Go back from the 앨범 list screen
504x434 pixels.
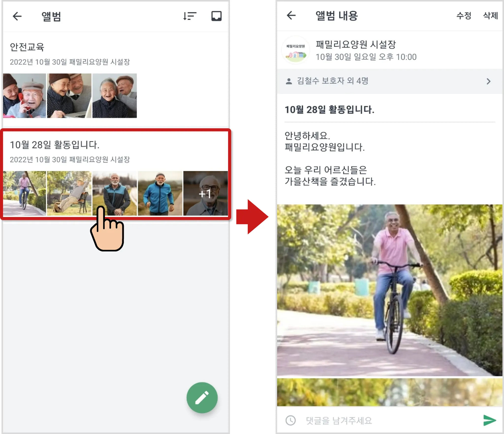pyautogui.click(x=17, y=16)
